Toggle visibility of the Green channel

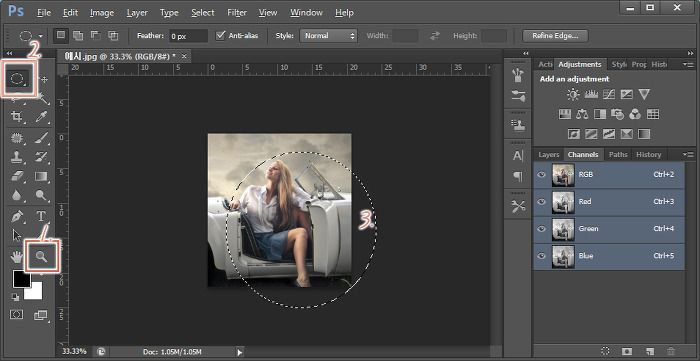point(542,229)
